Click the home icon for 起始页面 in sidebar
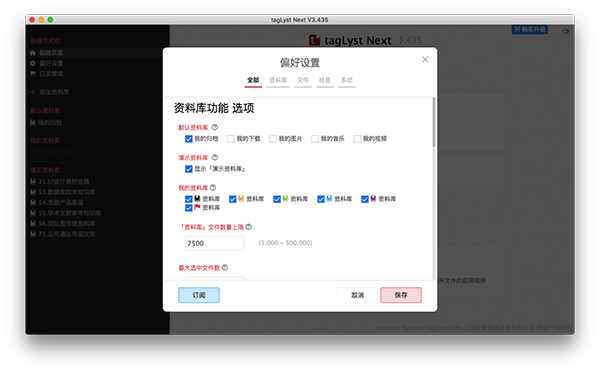The width and height of the screenshot is (600, 371). point(33,52)
